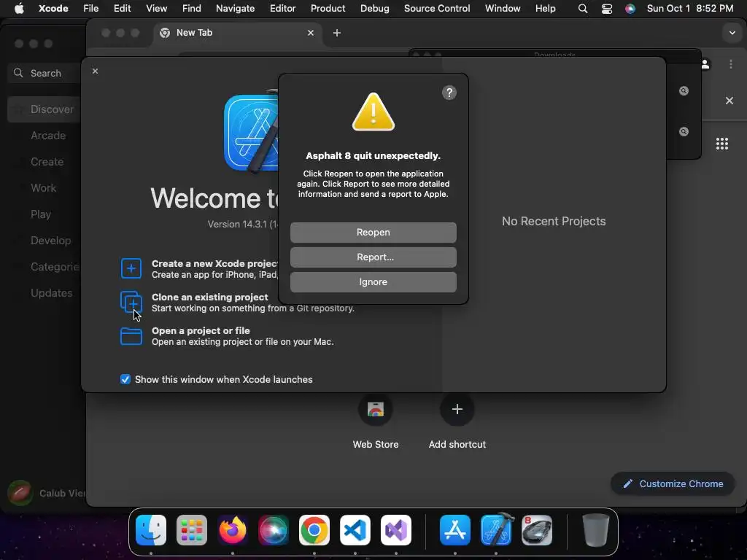
Task: Open Asphalt 8 from the Dock
Action: click(537, 530)
